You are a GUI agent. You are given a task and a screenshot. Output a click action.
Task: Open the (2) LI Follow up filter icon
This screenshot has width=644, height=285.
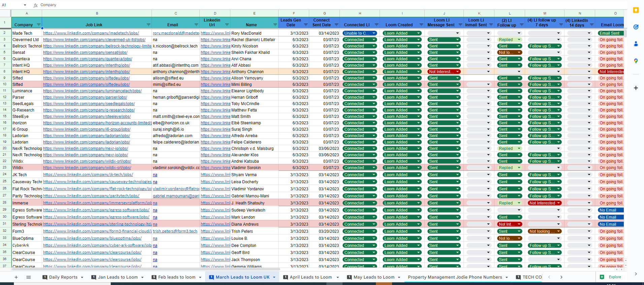(x=522, y=25)
